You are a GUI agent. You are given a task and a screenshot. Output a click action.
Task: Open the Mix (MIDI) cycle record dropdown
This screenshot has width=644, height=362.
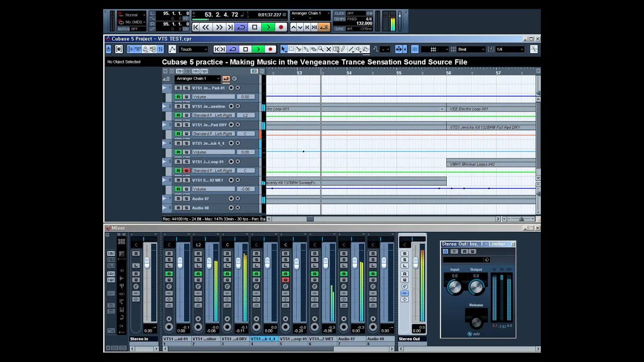click(x=132, y=22)
